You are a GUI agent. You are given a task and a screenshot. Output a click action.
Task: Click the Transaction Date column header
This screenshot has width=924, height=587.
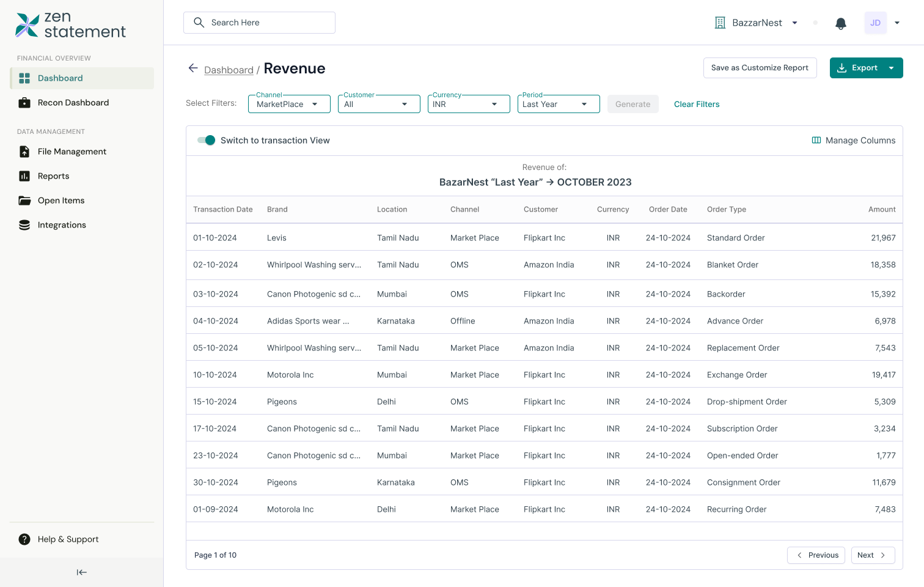(223, 209)
